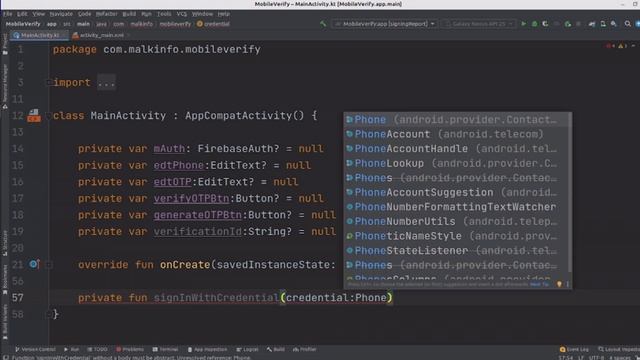Select PhoneAccountHandle completion suggestion

click(456, 149)
